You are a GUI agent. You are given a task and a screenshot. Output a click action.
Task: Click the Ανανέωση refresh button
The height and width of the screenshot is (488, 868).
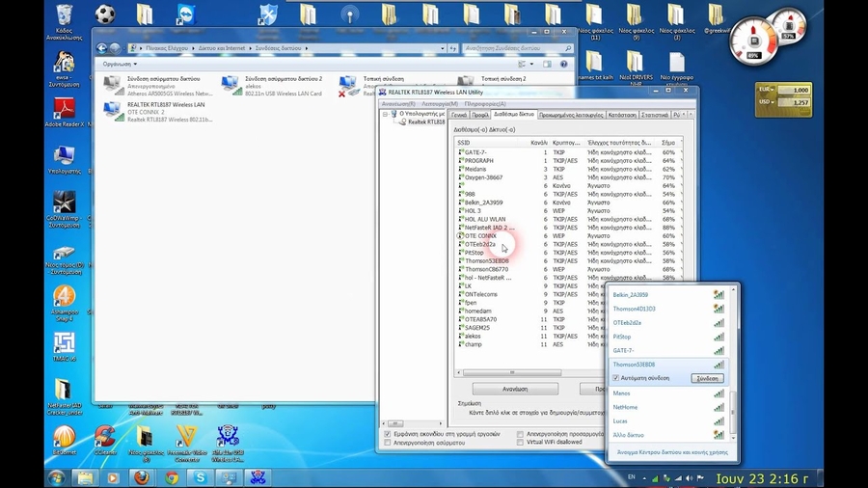coord(515,389)
